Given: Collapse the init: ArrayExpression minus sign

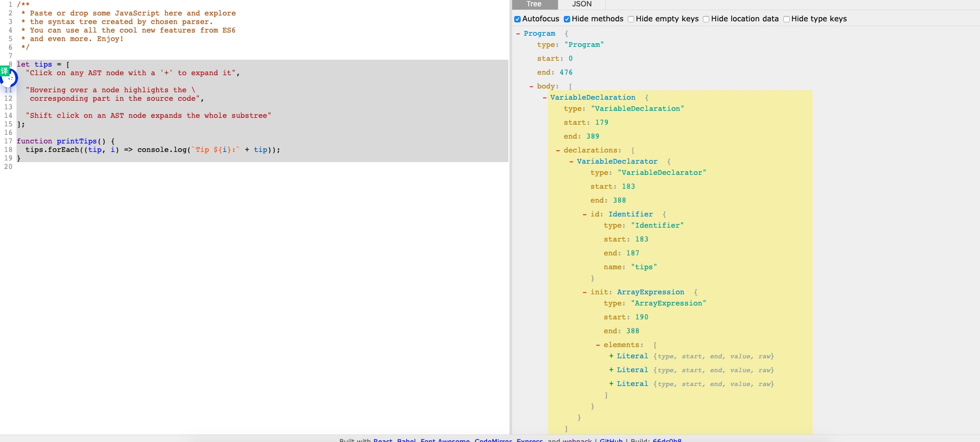Looking at the screenshot, I should 585,292.
